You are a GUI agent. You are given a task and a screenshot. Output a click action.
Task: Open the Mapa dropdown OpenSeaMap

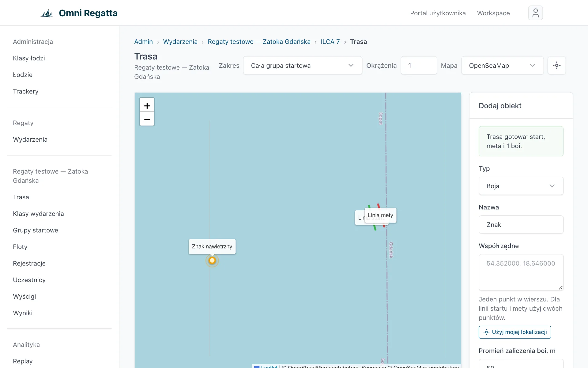tap(502, 65)
